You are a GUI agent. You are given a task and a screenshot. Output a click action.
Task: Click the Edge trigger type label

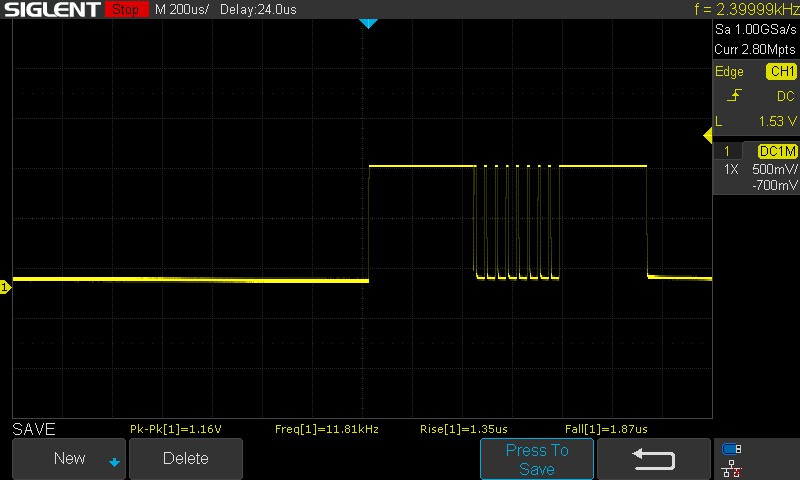click(x=729, y=71)
